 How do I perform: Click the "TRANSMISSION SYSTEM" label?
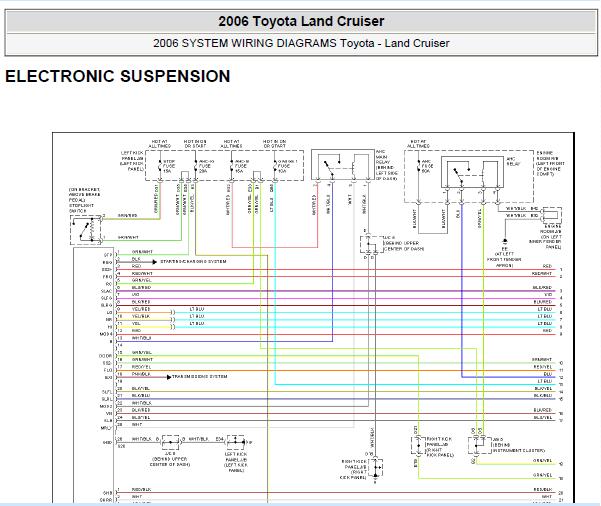click(x=200, y=377)
